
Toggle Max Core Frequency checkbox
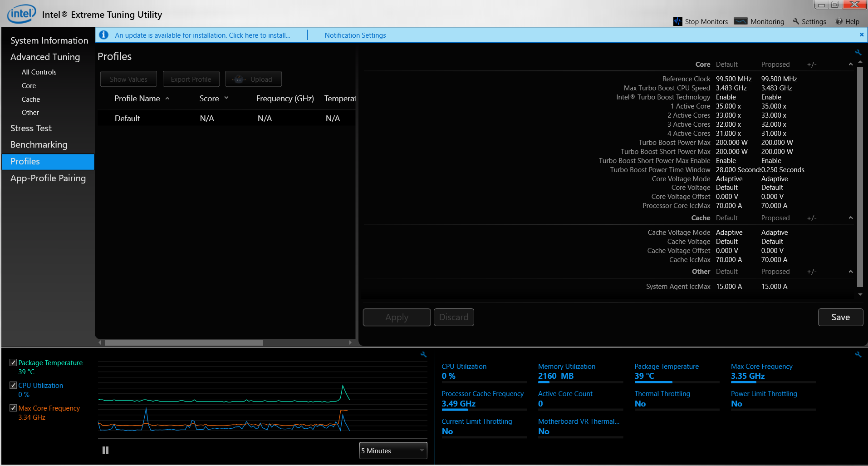(13, 408)
